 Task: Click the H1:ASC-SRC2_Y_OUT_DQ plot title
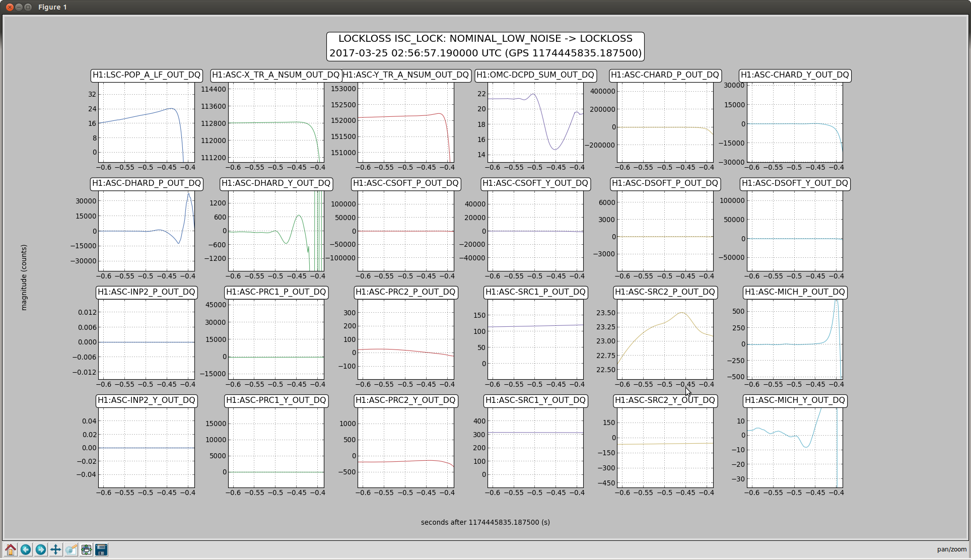665,400
